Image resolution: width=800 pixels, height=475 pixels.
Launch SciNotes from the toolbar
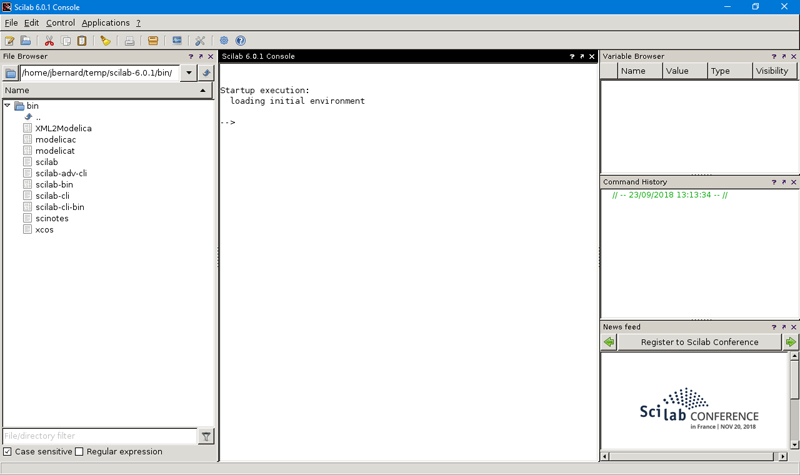pyautogui.click(x=10, y=41)
